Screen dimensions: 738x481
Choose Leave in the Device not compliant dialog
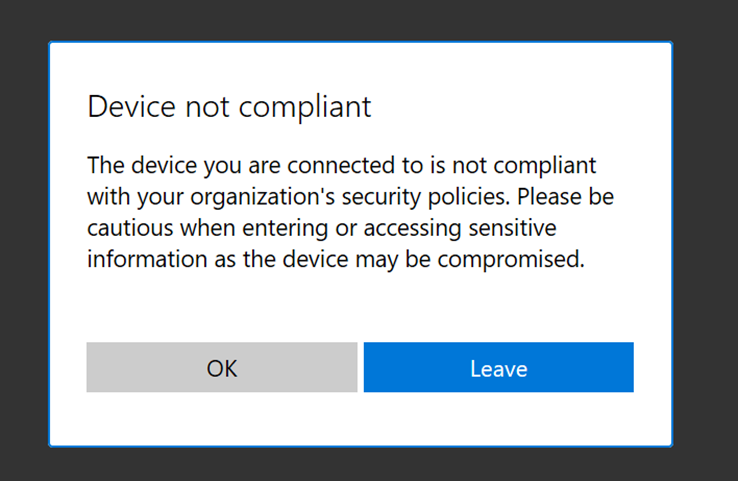(498, 368)
